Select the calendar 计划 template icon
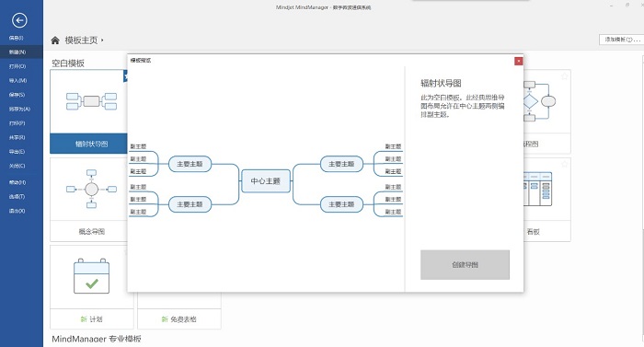 [x=92, y=276]
